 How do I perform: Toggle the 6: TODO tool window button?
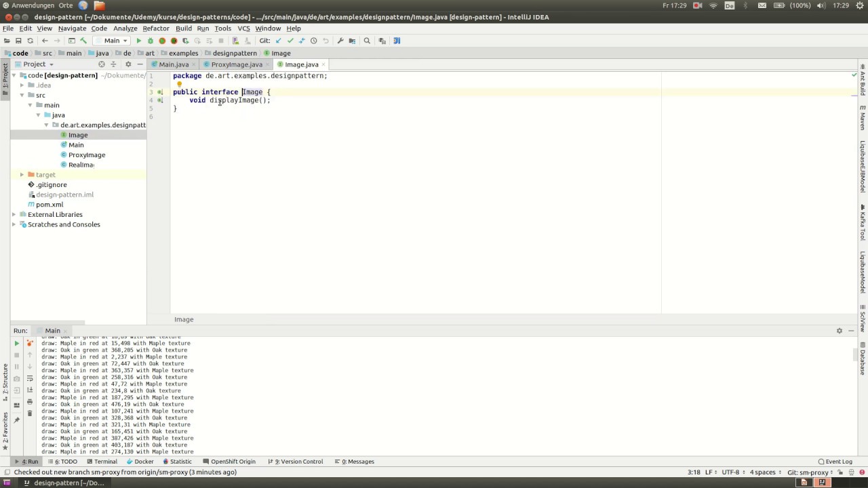[x=63, y=462]
